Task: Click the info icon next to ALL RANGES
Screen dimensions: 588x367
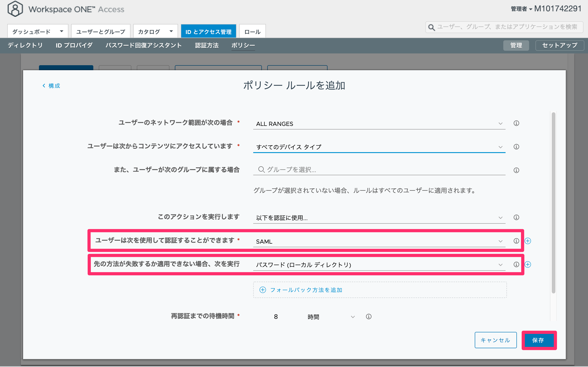Action: tap(516, 123)
